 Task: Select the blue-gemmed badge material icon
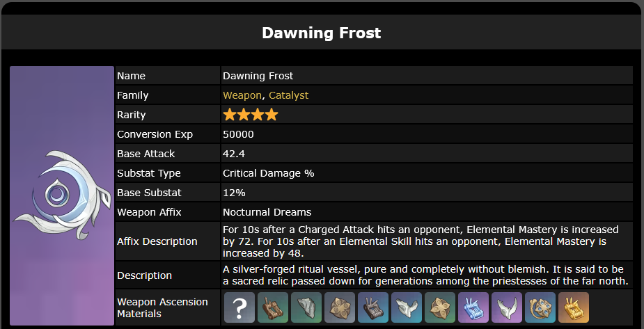point(540,307)
